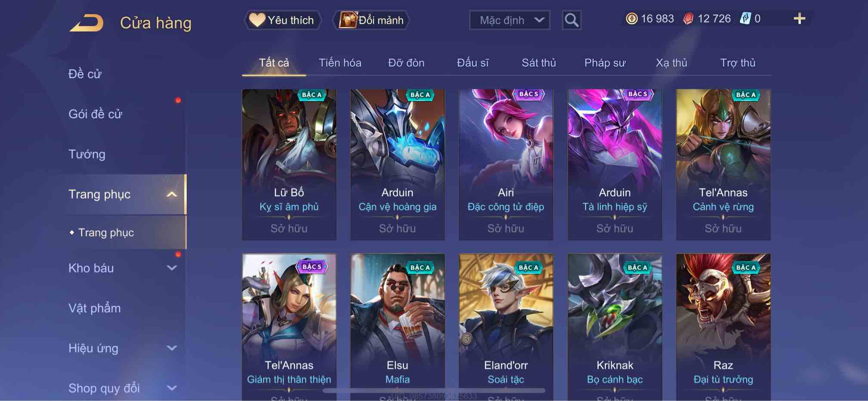Image resolution: width=868 pixels, height=401 pixels.
Task: Open Gói đề cử sidebar item
Action: pyautogui.click(x=95, y=114)
